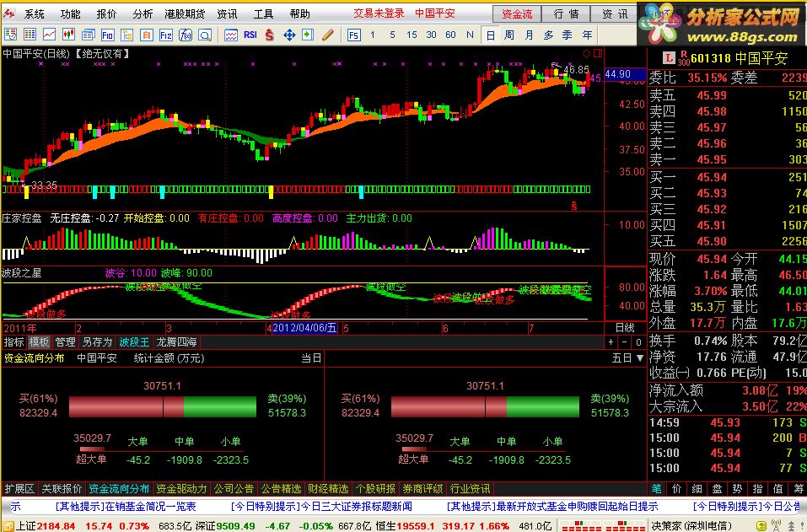Select the 波段王 template
Image resolution: width=807 pixels, height=532 pixels.
coord(134,342)
